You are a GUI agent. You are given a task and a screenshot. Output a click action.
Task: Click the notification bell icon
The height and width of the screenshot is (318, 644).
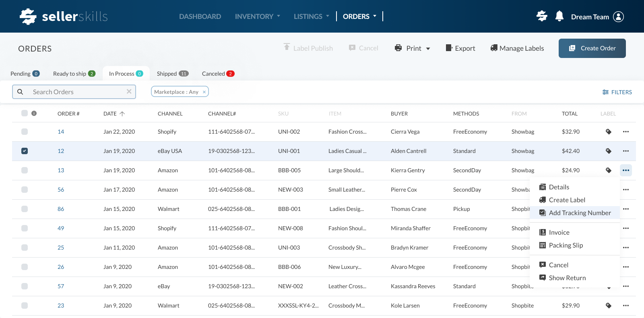(x=559, y=16)
